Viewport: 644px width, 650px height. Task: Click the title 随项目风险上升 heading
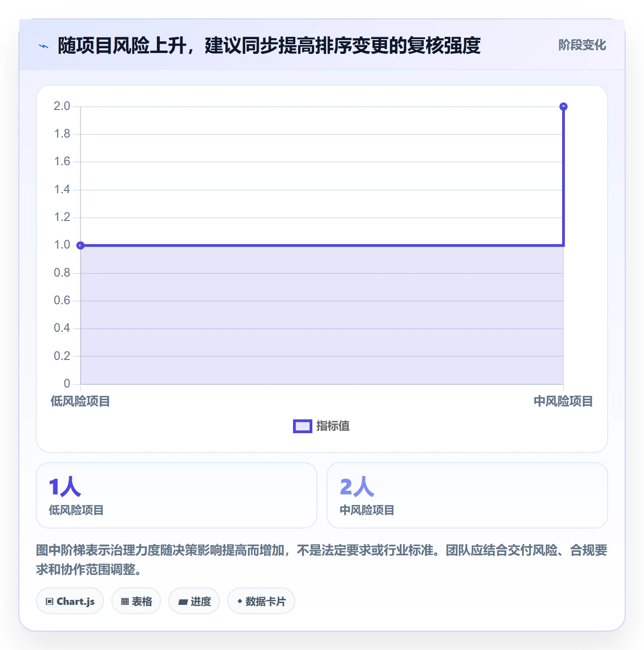click(x=269, y=46)
